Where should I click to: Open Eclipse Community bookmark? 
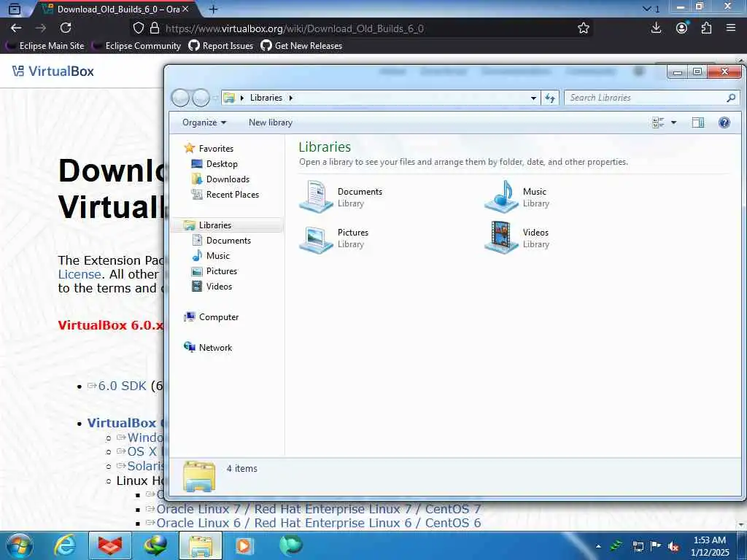pyautogui.click(x=136, y=46)
